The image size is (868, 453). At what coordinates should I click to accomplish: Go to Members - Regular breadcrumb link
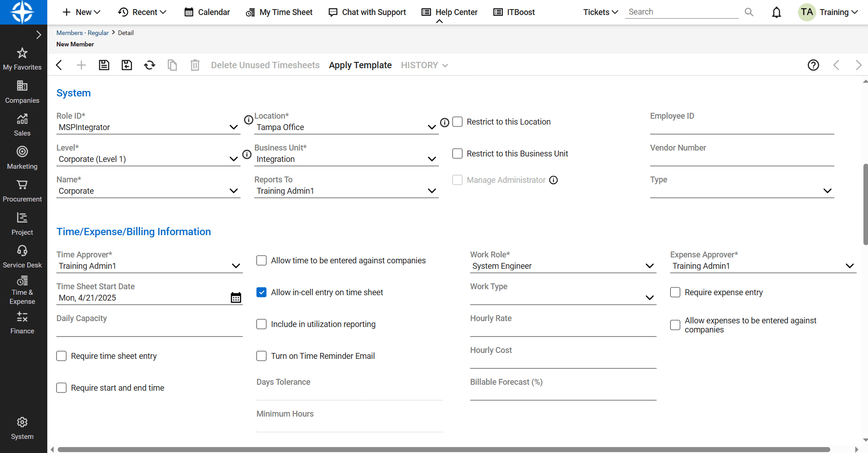[82, 33]
